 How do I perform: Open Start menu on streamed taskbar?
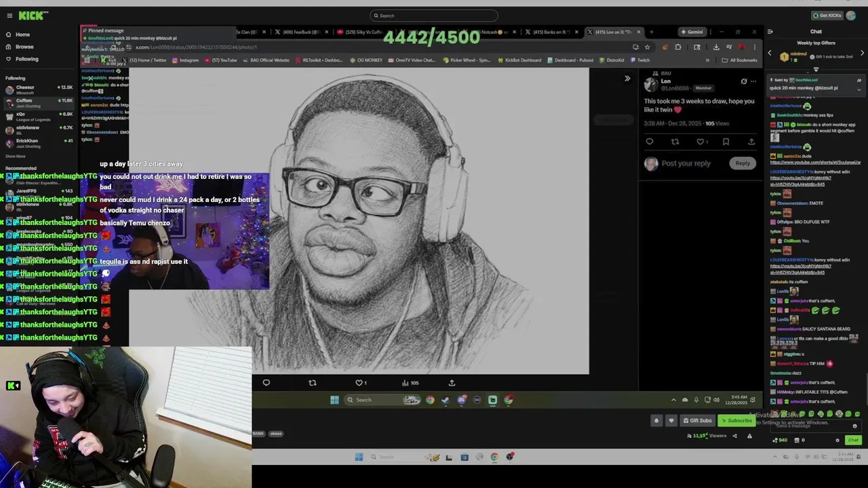coord(334,400)
